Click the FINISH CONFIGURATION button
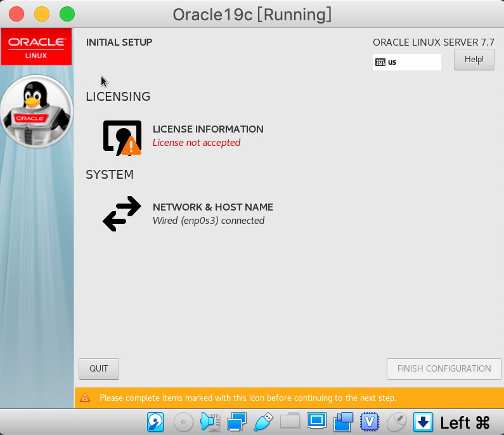The width and height of the screenshot is (504, 435). [x=444, y=369]
